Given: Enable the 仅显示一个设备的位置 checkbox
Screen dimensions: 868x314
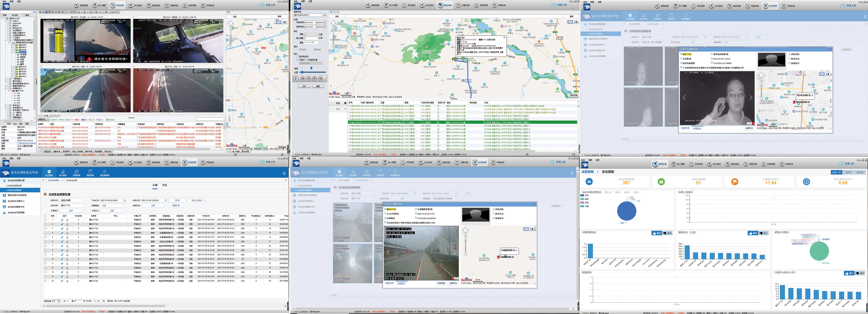Looking at the screenshot, I should pyautogui.click(x=298, y=60).
